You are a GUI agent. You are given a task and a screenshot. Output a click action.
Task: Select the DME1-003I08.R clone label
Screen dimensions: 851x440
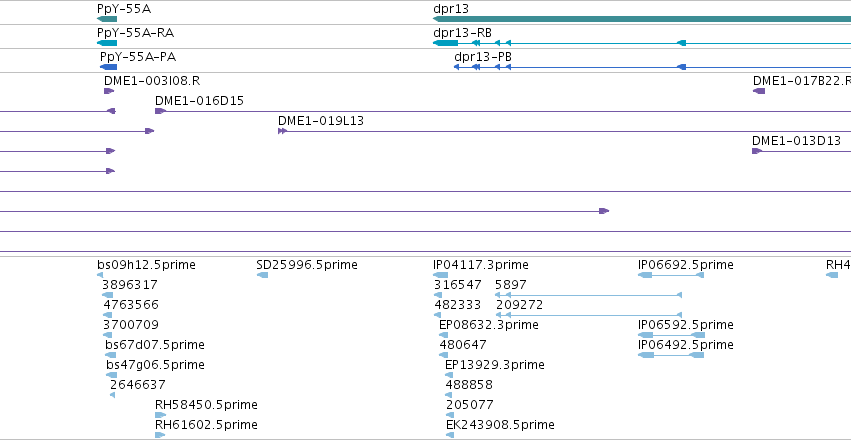pyautogui.click(x=152, y=81)
